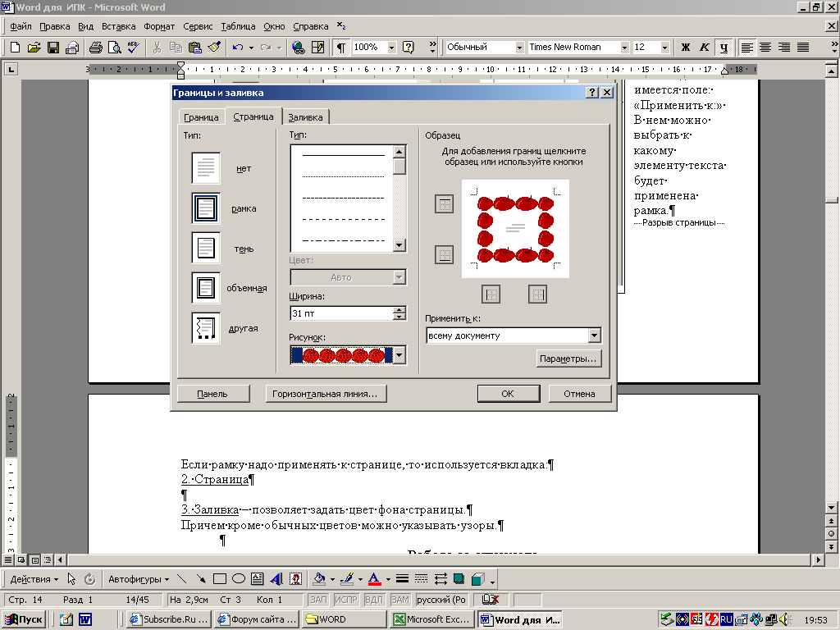Select the 'тень' border setting
840x630 pixels.
point(206,248)
